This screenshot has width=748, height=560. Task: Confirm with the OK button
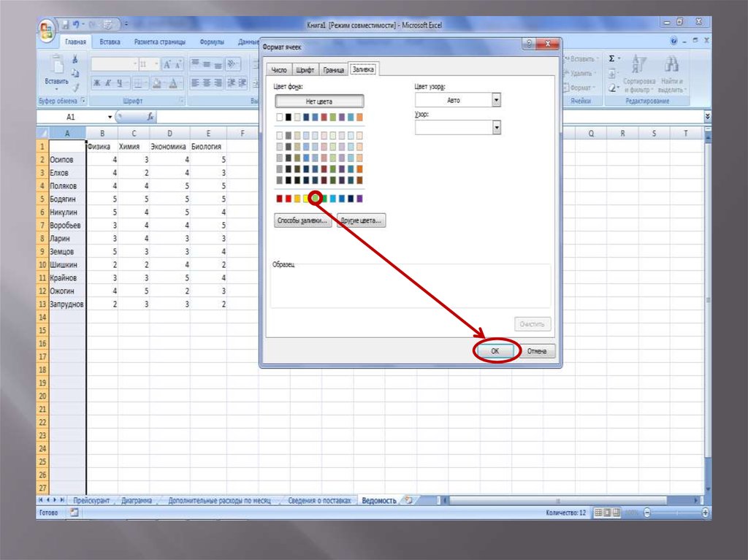pos(495,351)
